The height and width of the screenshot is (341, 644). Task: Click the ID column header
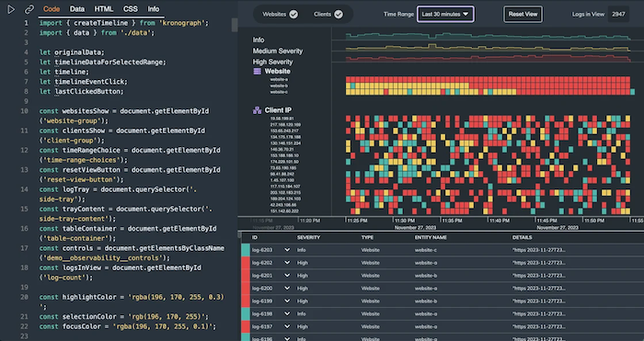click(x=255, y=237)
